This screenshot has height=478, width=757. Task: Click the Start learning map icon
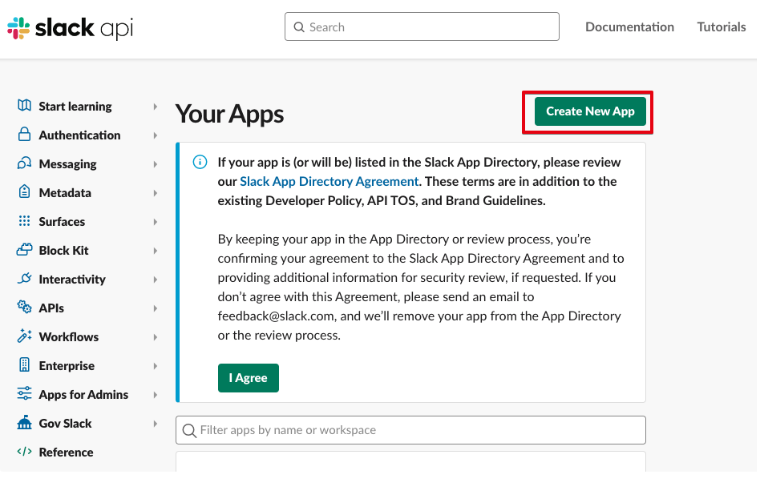coord(24,105)
